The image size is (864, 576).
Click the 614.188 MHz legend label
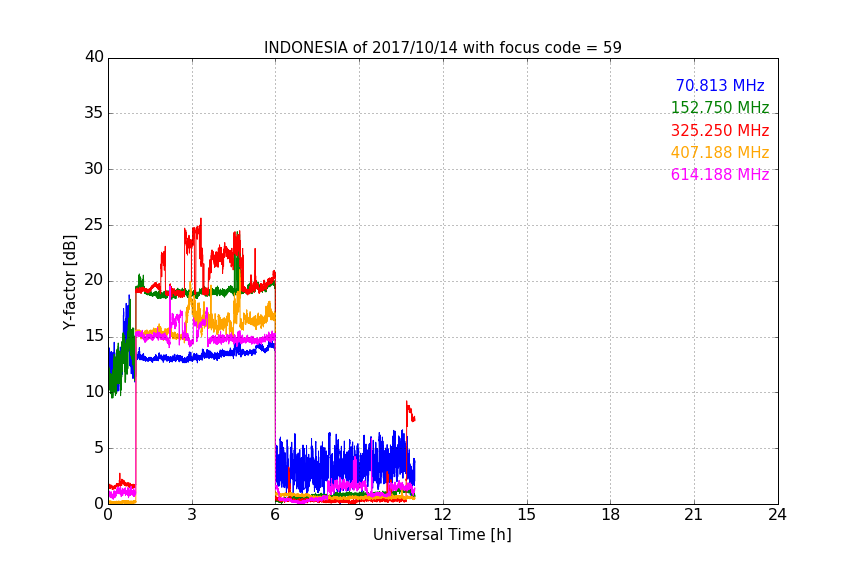click(x=720, y=174)
